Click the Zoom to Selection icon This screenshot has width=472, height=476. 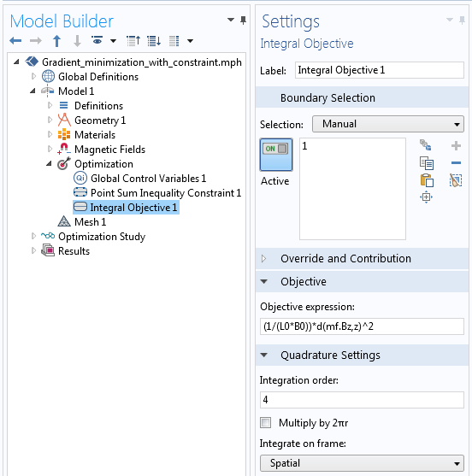pos(426,197)
